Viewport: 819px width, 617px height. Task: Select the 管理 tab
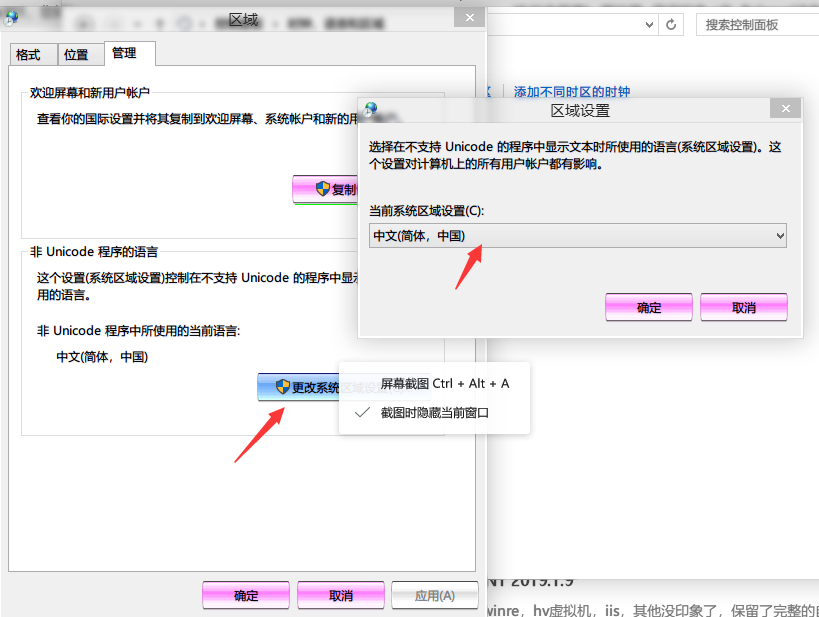(x=125, y=53)
